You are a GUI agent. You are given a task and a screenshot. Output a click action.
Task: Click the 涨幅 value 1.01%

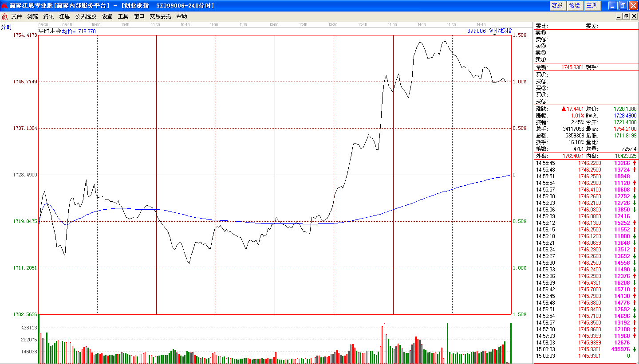(x=577, y=115)
